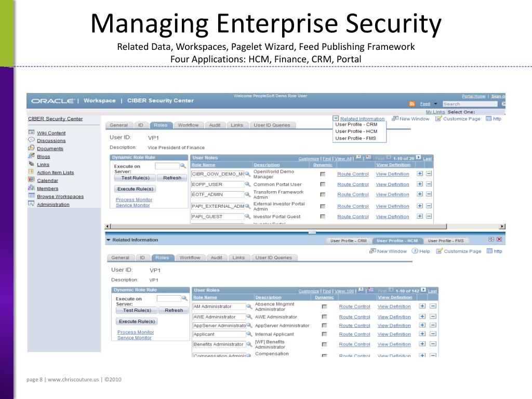Image resolution: width=532 pixels, height=399 pixels.
Task: Click the Blogs sidebar icon
Action: click(x=31, y=156)
